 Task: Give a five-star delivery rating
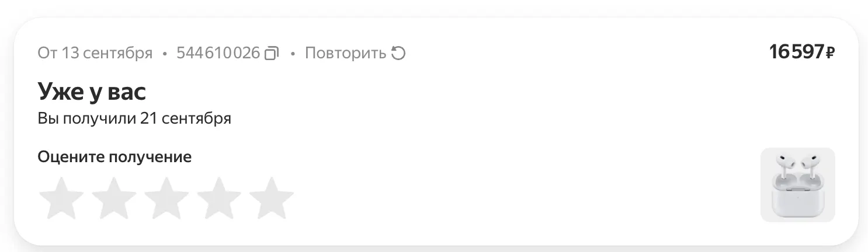[272, 198]
